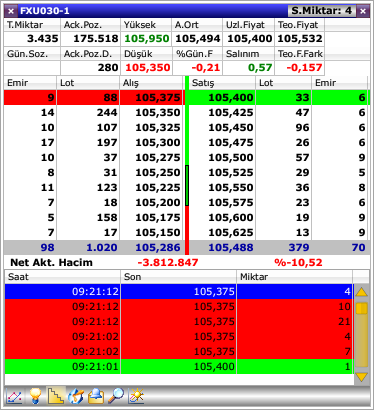Click the blue globe with arrow icon
374x410 pixels.
tap(76, 396)
